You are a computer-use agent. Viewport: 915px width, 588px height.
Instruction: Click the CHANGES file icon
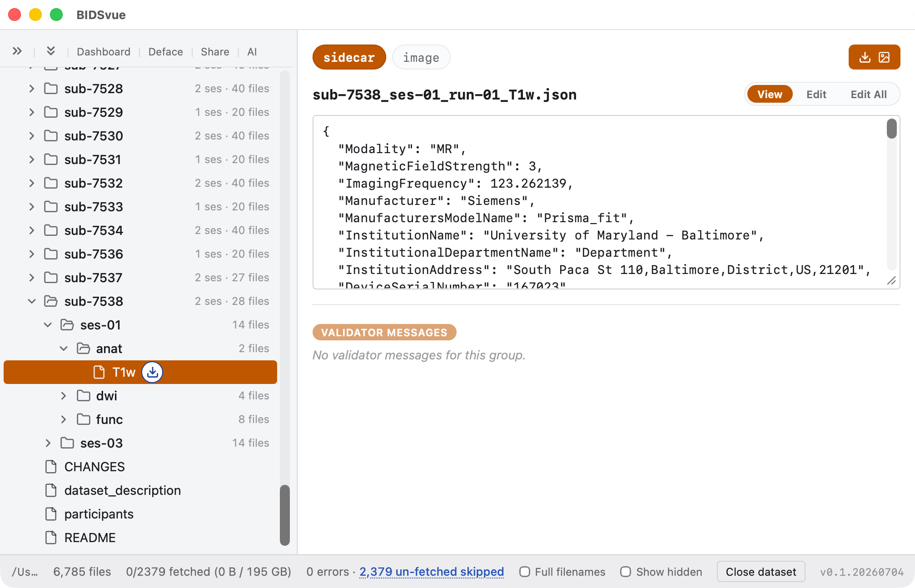51,467
